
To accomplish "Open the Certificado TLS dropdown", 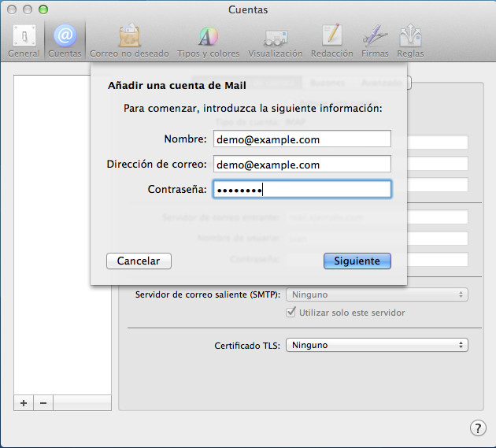I will pyautogui.click(x=376, y=345).
